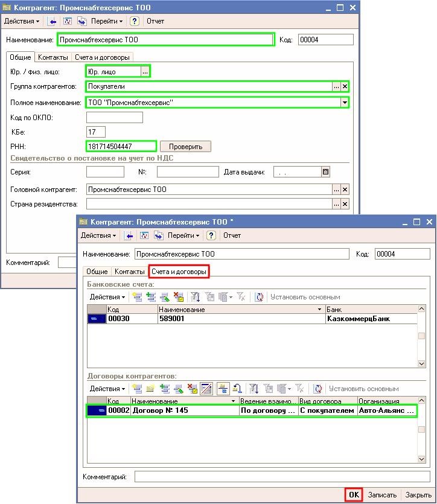Select the Общие tab in the front window
Screen dimensions: 437x504
tap(97, 272)
